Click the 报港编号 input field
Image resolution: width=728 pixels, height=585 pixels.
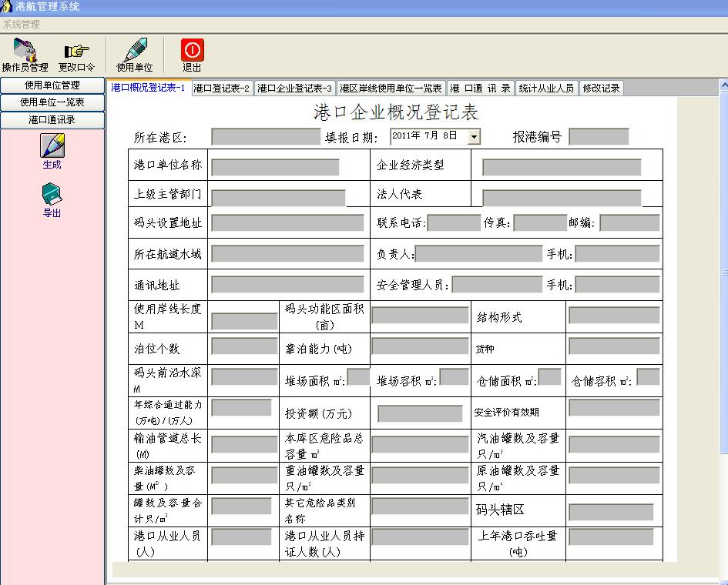pos(599,137)
